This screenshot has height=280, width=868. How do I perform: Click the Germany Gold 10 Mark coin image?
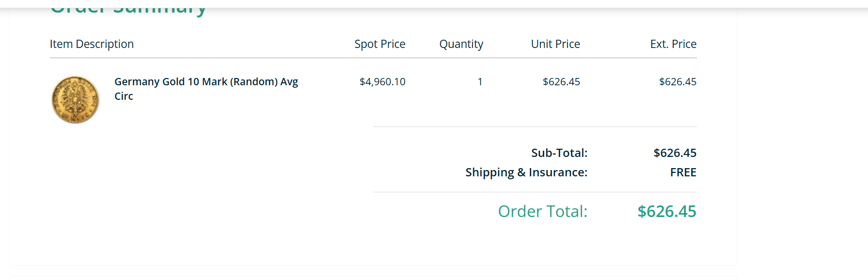click(x=75, y=99)
